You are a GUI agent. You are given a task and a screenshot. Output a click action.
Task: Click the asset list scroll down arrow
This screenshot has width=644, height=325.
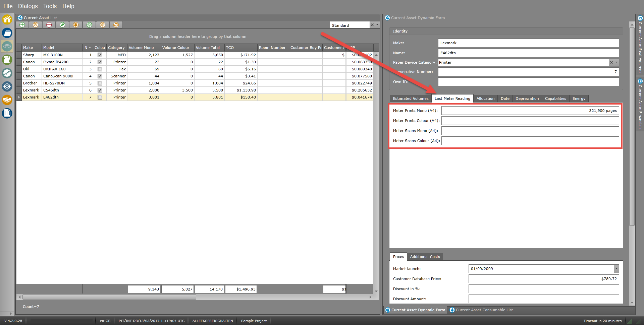click(376, 291)
